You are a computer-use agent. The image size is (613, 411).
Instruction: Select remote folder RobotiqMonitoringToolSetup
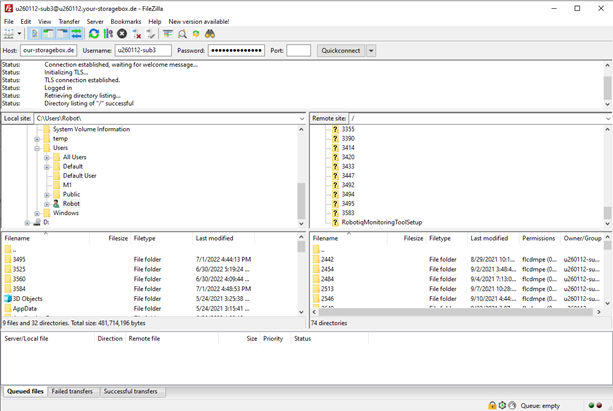click(x=382, y=222)
